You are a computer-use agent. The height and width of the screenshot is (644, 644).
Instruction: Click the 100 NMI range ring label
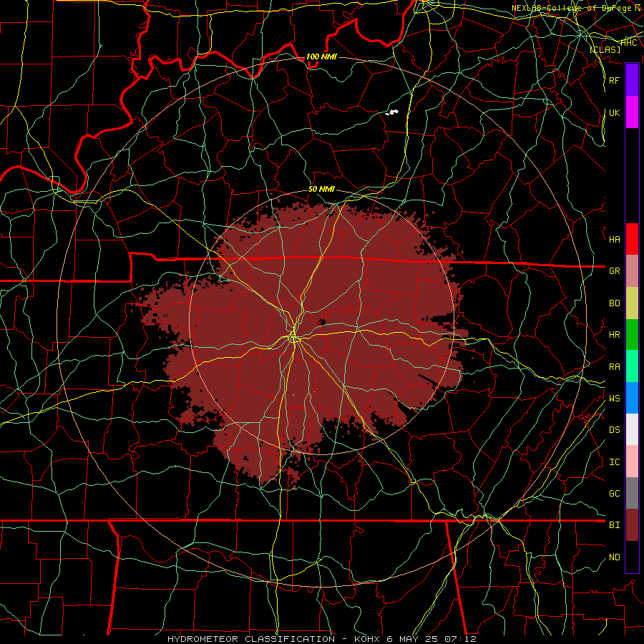321,57
